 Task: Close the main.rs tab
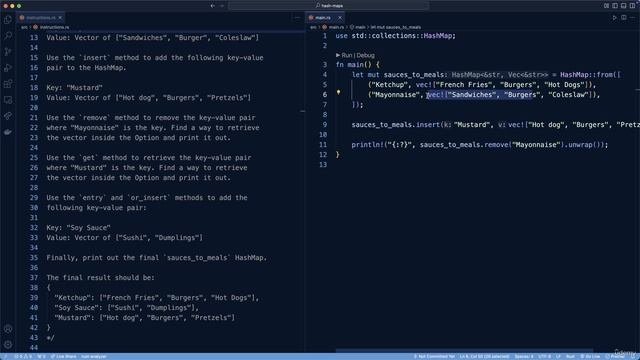[x=340, y=18]
